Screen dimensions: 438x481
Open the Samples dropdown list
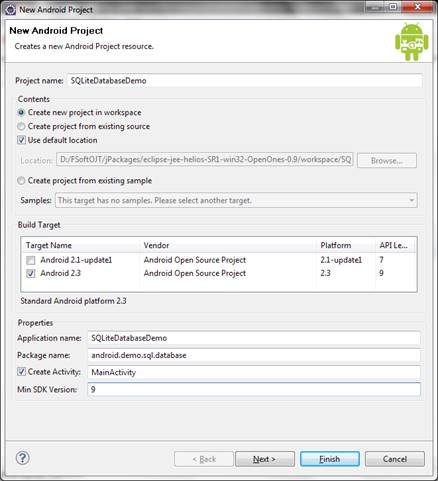236,200
